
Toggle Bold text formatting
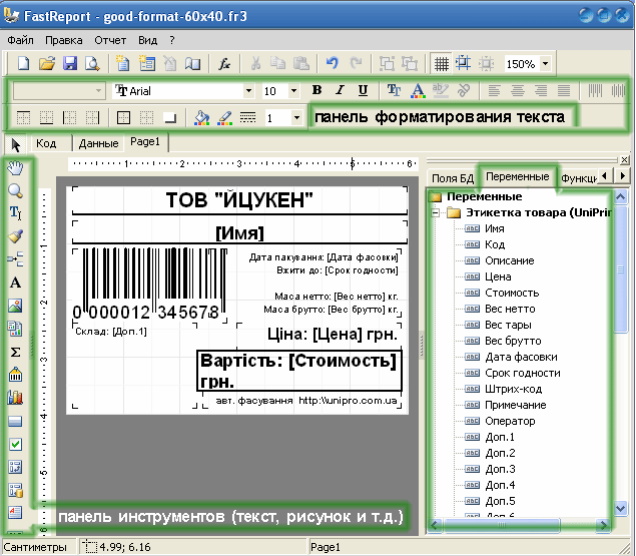click(317, 91)
